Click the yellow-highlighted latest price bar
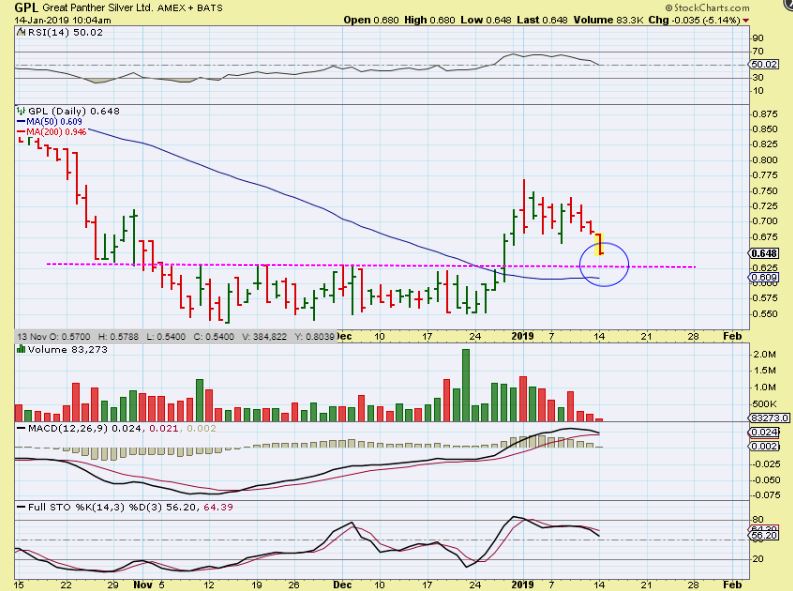The image size is (793, 591). click(599, 244)
